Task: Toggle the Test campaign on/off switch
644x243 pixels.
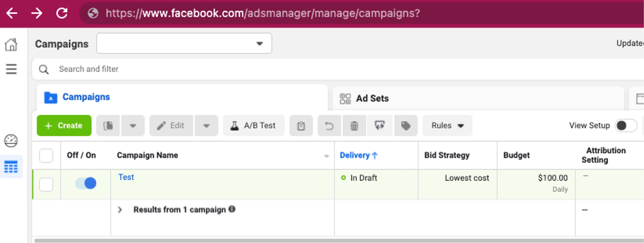Action: tap(86, 183)
